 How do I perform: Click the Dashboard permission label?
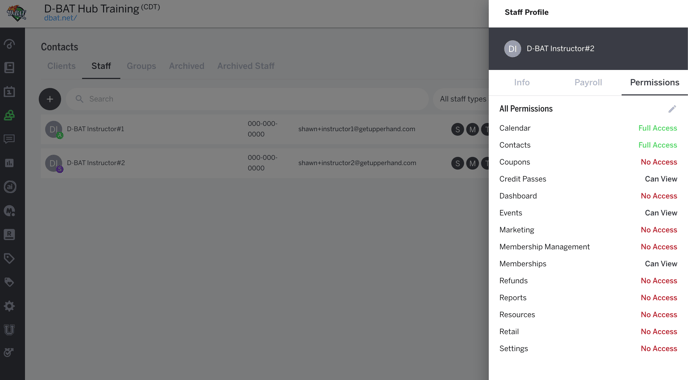(x=518, y=196)
